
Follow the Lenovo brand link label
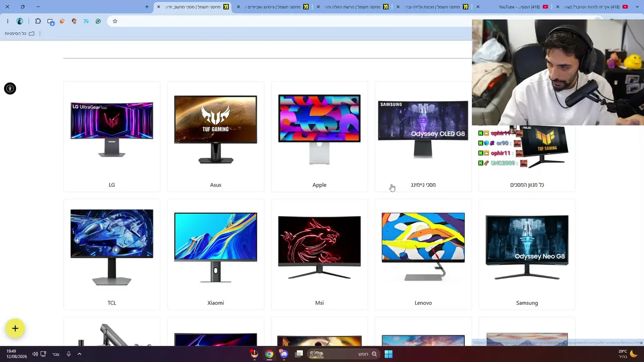(423, 303)
